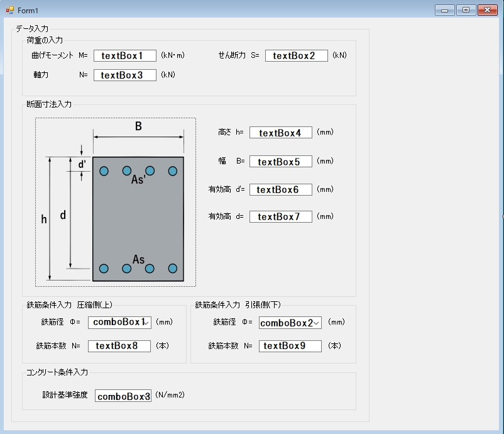Viewport: 504px width, 434px height.
Task: Select the effective depth d textBox7 field
Action: (x=280, y=217)
